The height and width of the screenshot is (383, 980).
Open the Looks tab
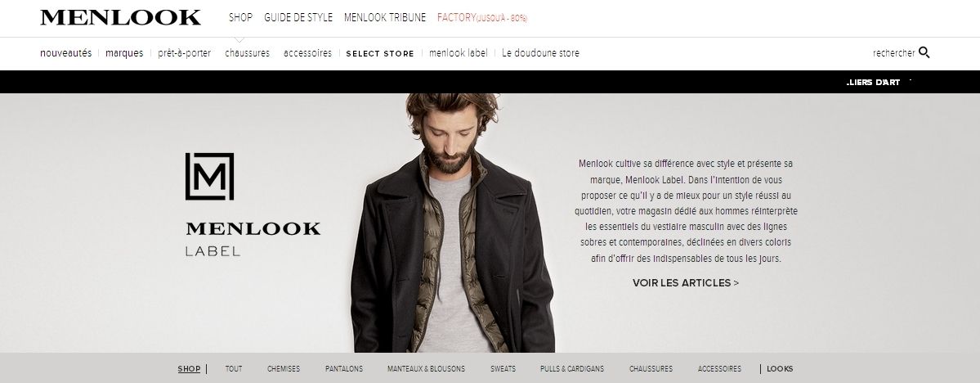(x=780, y=369)
